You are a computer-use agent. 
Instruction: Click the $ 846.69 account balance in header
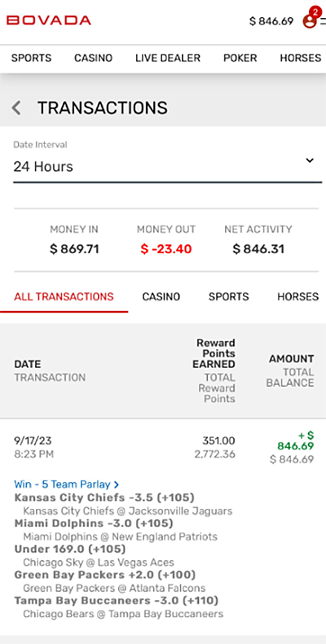271,21
